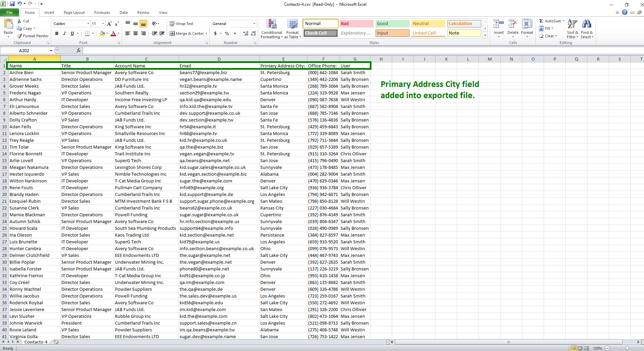
Task: Click the Insert cells icon
Action: pos(498,24)
